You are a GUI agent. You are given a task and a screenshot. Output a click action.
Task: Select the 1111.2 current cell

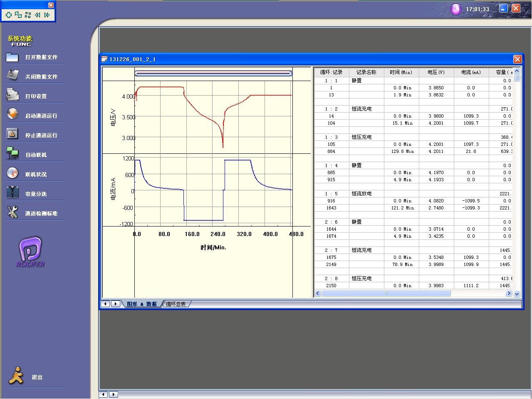[471, 286]
